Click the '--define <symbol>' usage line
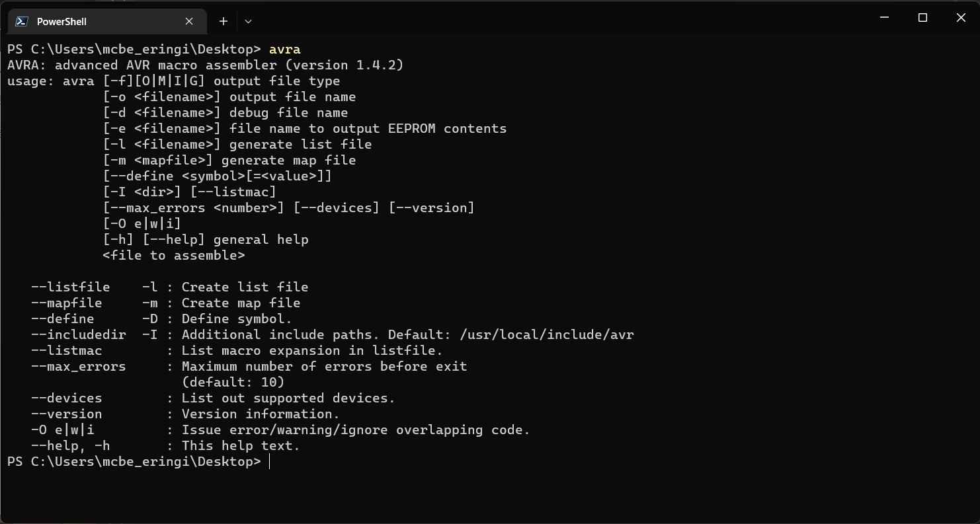Screen dimensions: 980x524 coord(218,176)
